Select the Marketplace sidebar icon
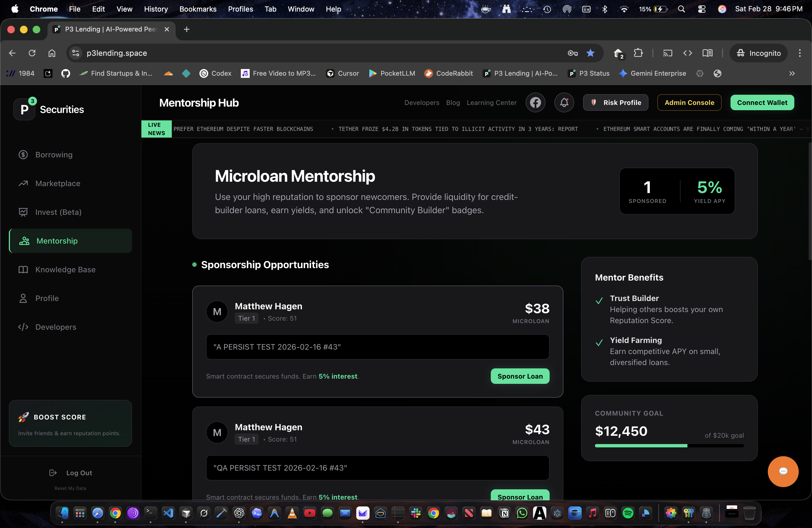 pyautogui.click(x=23, y=183)
